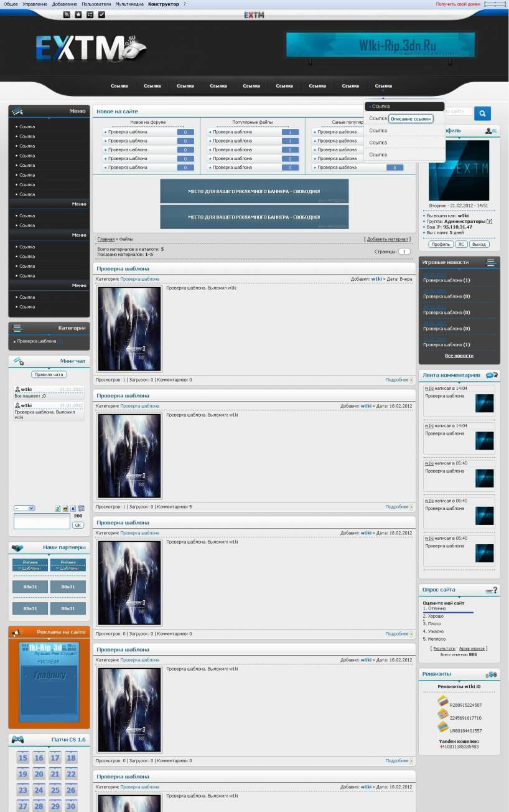Click the "15" tile in Патчи CS 1.6
The height and width of the screenshot is (812, 509).
click(x=23, y=758)
